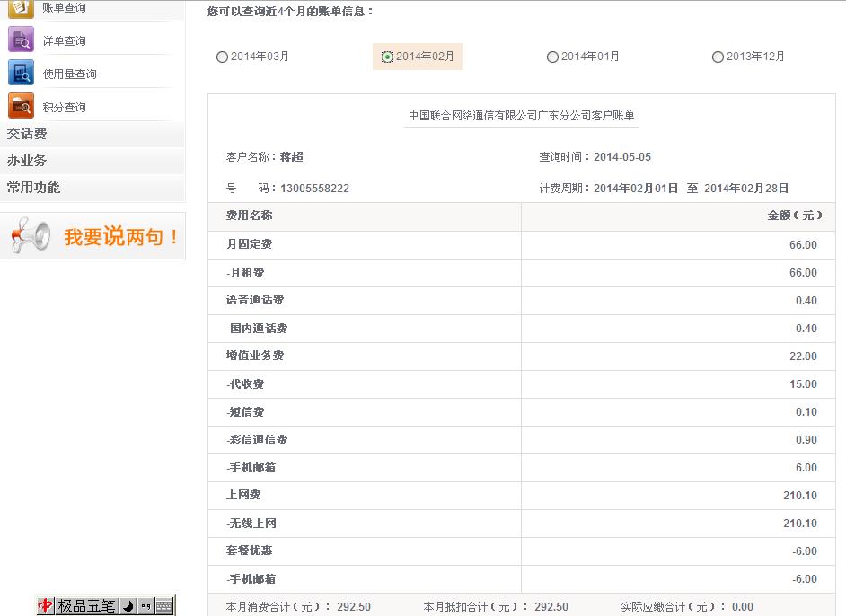846x616 pixels.
Task: Open the IME soft keyboard icon
Action: coord(163,606)
